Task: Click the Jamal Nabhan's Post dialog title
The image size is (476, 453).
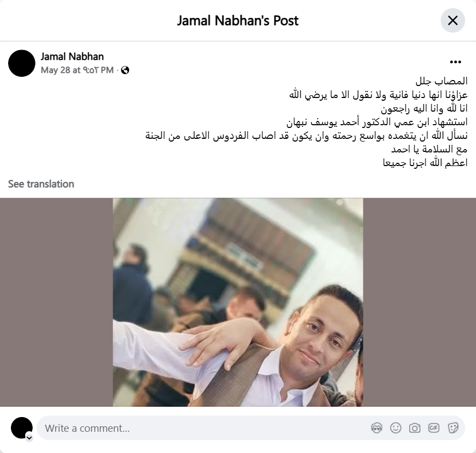Action: tap(238, 21)
